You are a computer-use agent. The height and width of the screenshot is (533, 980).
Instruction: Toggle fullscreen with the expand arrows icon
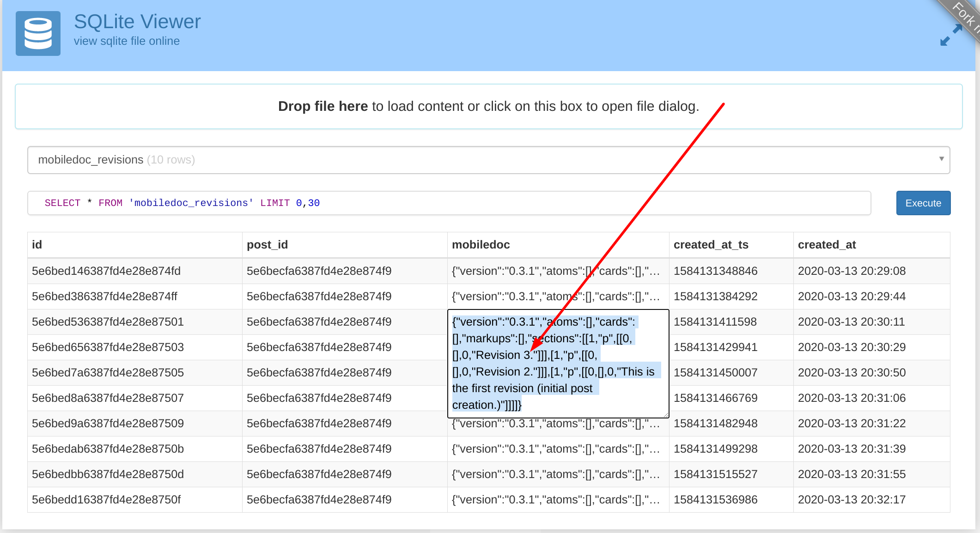951,35
